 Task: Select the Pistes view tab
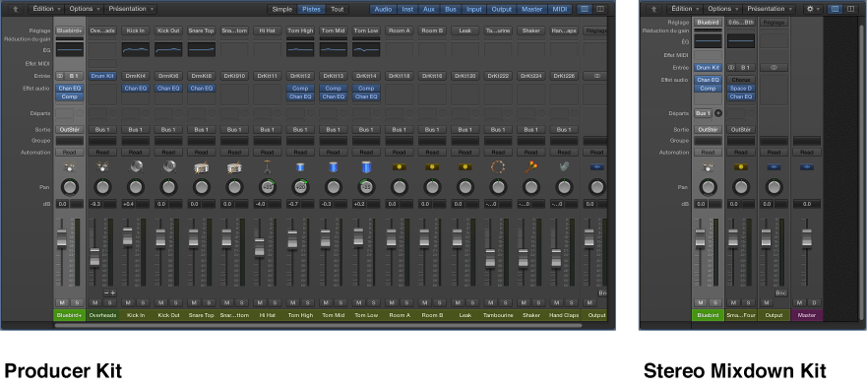pyautogui.click(x=312, y=9)
